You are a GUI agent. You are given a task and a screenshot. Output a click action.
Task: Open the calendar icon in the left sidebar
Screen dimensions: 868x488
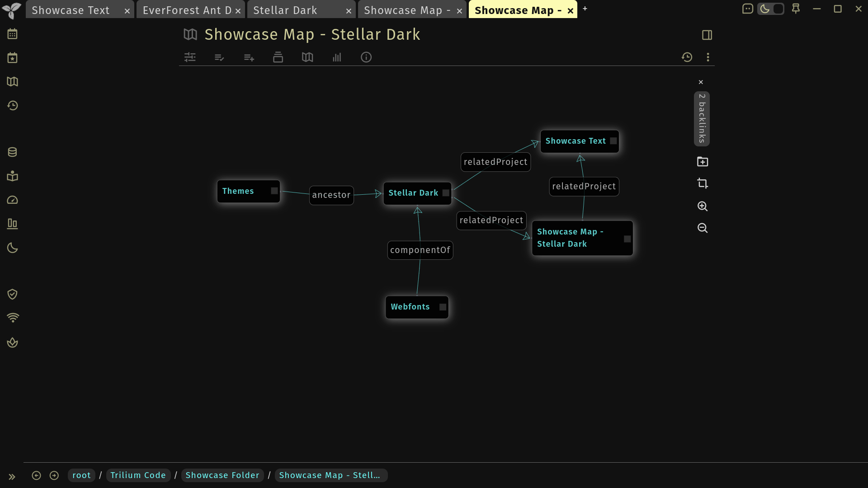click(12, 34)
